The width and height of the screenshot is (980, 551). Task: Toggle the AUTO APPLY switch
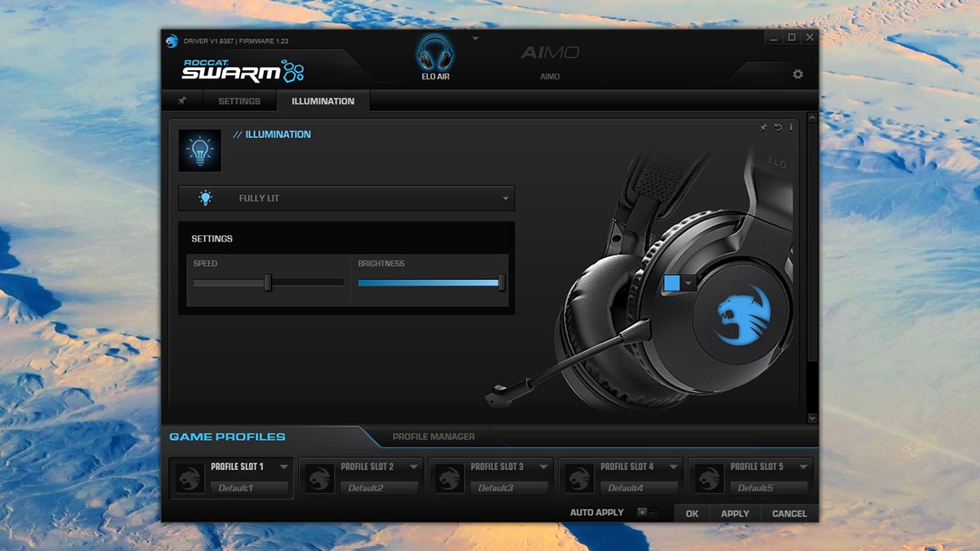coord(647,513)
